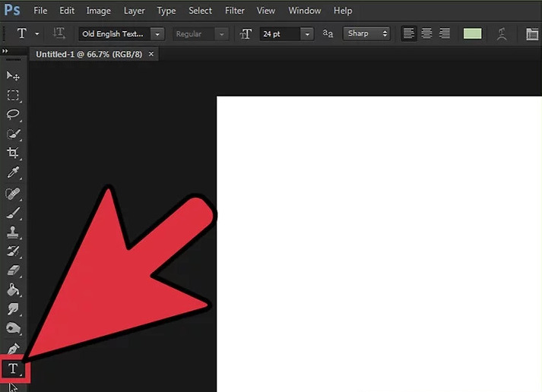Select the Crop tool
Image resolution: width=542 pixels, height=392 pixels.
tap(13, 154)
